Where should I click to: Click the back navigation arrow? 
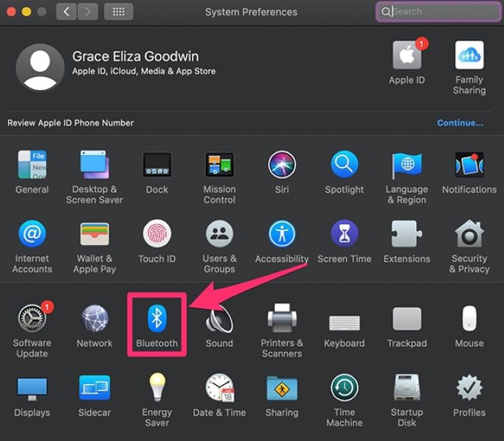66,12
